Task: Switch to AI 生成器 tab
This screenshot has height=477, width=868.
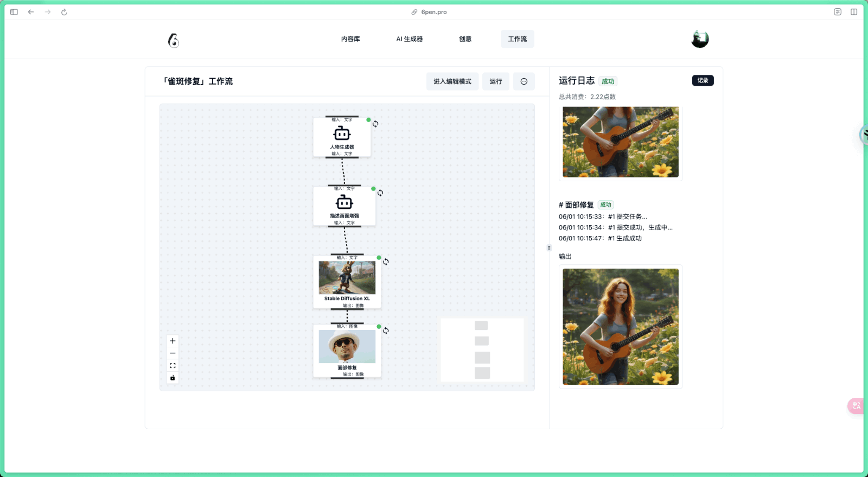Action: coord(409,39)
